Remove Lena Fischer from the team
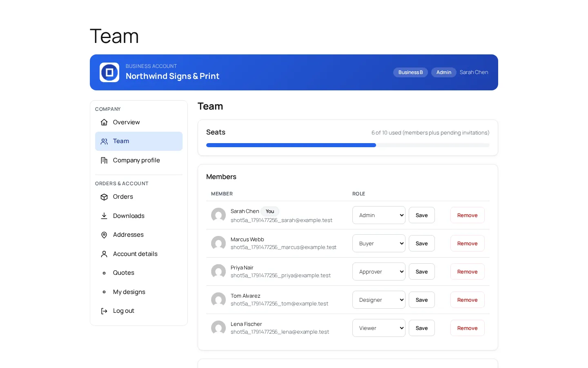 point(468,328)
